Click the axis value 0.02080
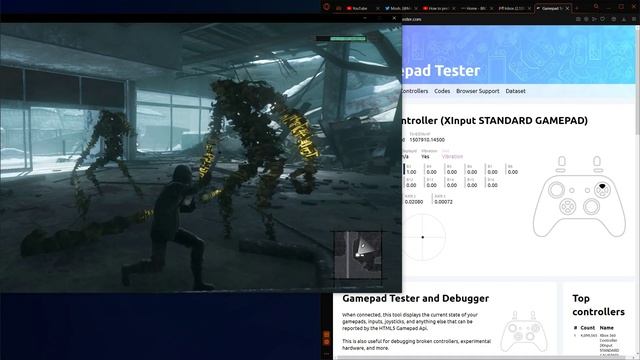640x360 pixels. point(414,202)
